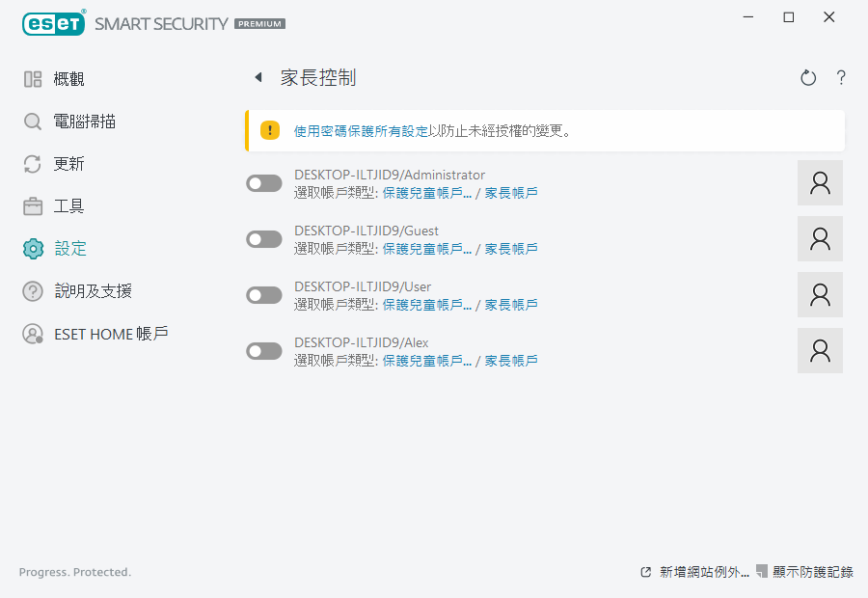
Task: Choose 保護兒童帳戶 for the Administrator account
Action: (x=426, y=193)
